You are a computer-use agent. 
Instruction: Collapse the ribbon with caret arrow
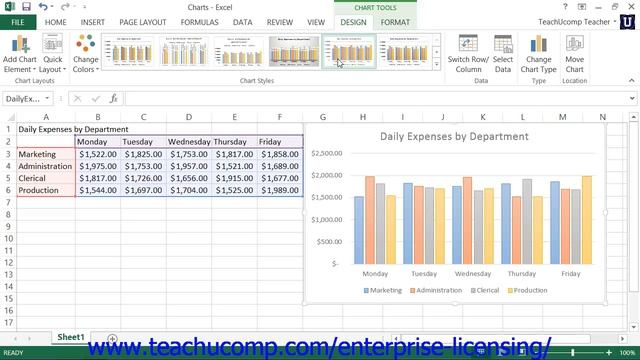point(631,80)
